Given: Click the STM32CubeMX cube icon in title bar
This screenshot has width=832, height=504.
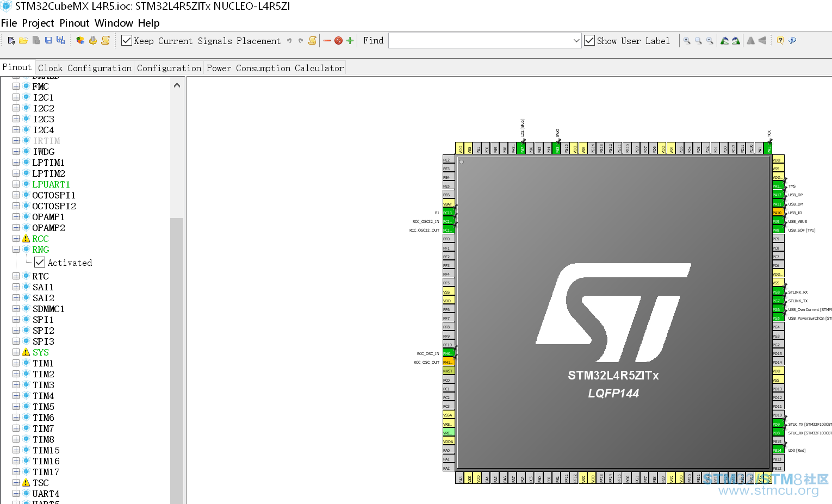Looking at the screenshot, I should coord(6,7).
